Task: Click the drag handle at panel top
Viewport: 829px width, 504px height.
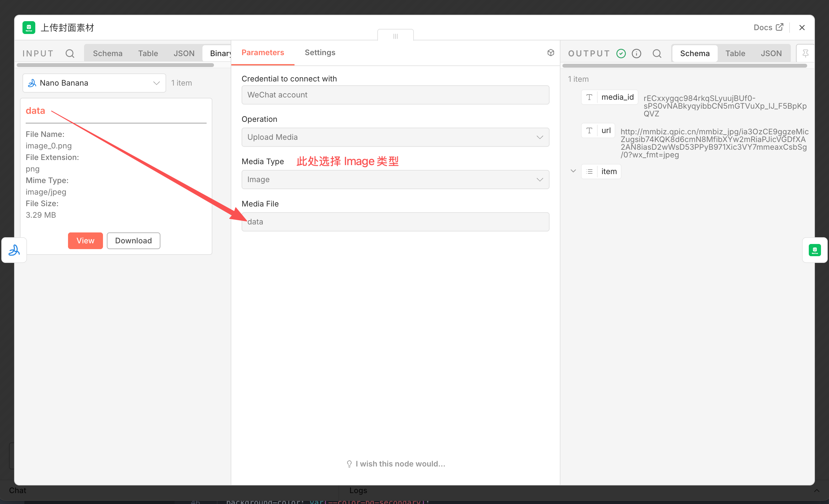Action: [395, 36]
